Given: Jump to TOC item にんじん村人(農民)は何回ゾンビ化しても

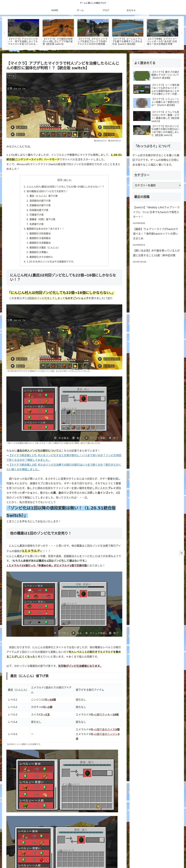Looking at the screenshot, I should click(x=65, y=186).
